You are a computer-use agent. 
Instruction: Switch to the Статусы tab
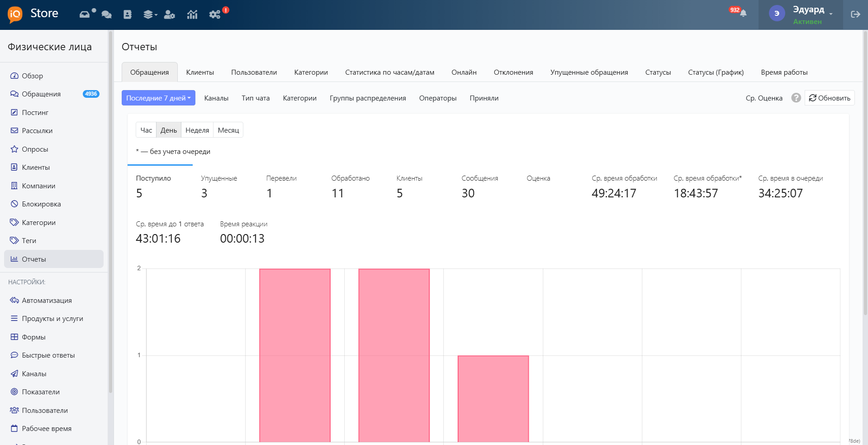coord(658,72)
